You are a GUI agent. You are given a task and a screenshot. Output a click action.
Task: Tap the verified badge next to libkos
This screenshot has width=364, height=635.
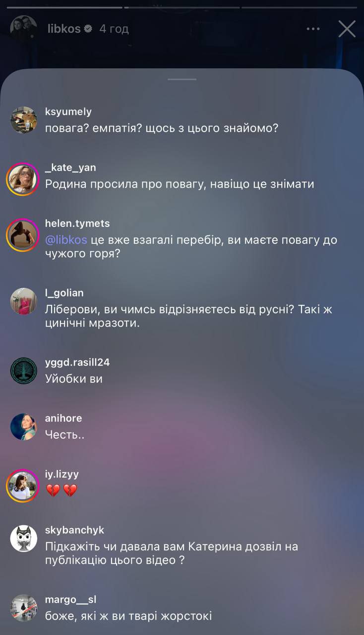[88, 29]
